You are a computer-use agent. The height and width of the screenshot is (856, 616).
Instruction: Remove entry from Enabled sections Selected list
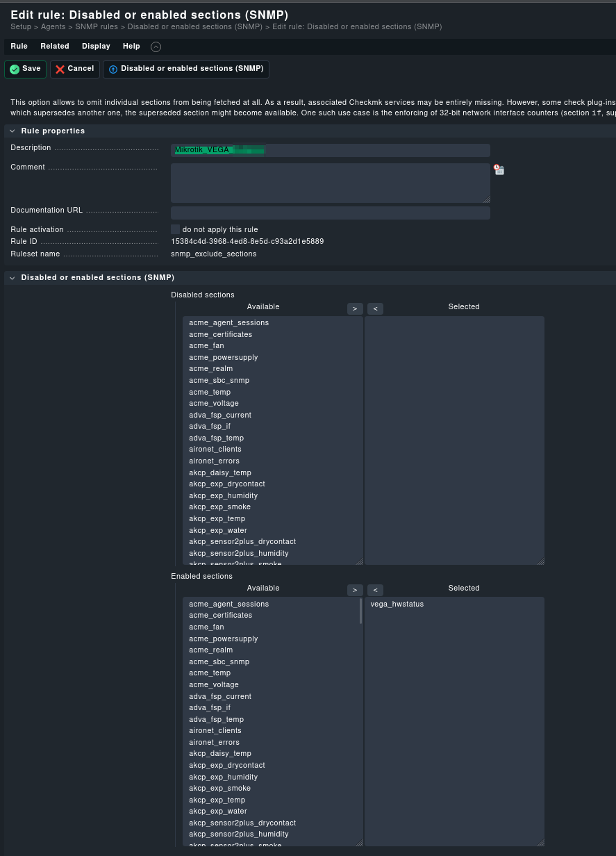coord(375,590)
